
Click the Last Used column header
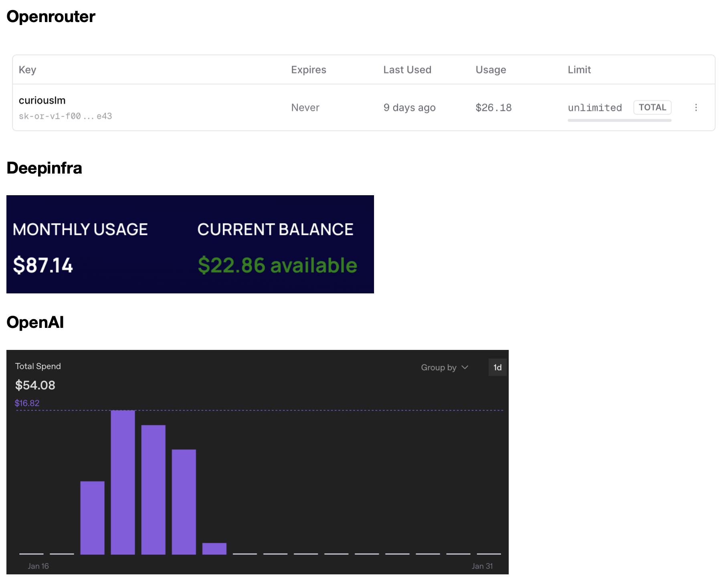407,70
